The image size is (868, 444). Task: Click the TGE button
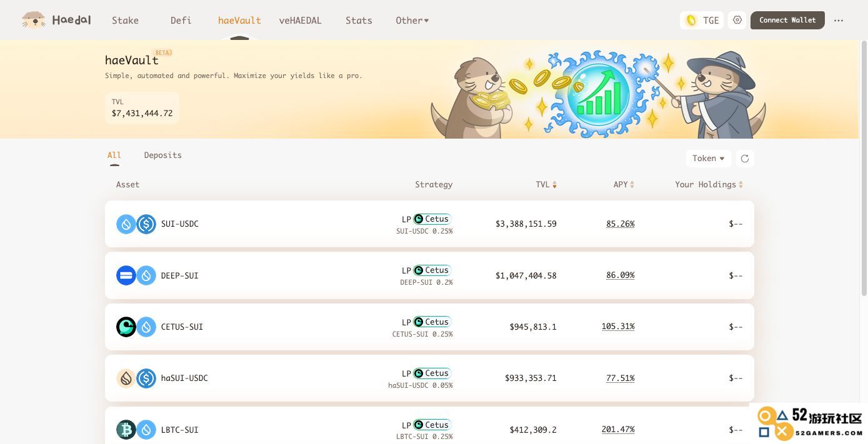click(702, 20)
